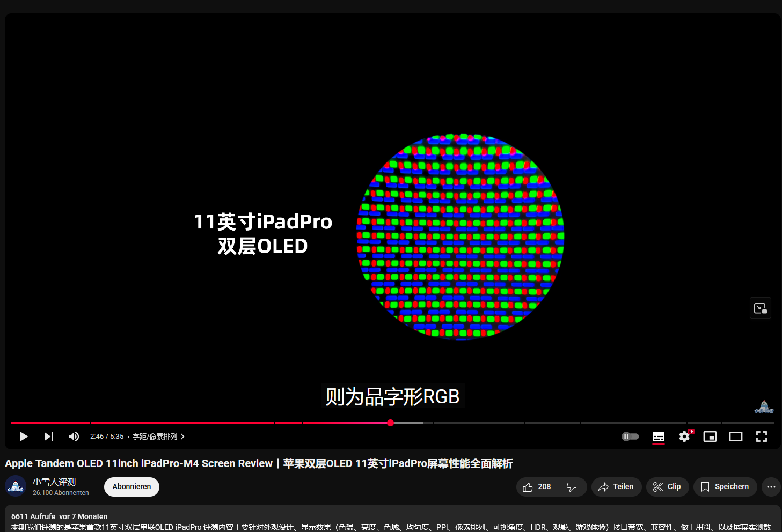Mute the video volume

[x=74, y=437]
